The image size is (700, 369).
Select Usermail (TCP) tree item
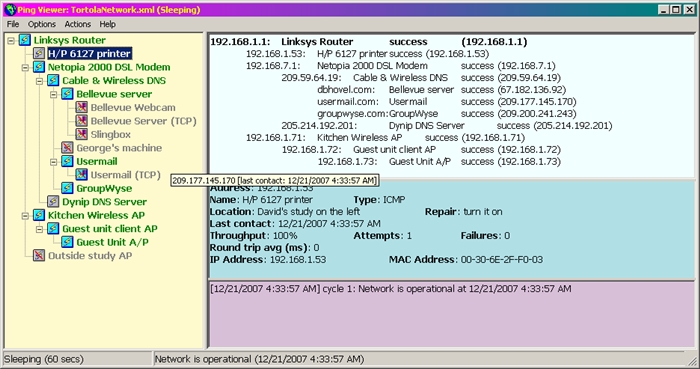(125, 174)
